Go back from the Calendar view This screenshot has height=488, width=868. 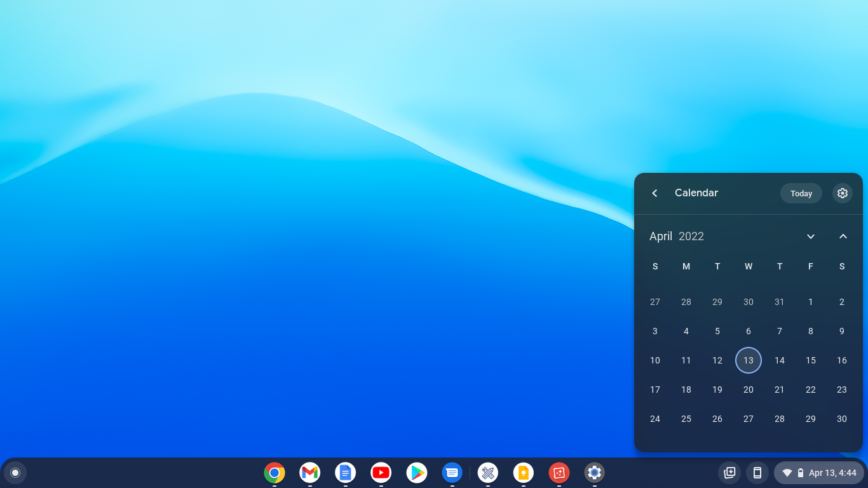point(654,193)
